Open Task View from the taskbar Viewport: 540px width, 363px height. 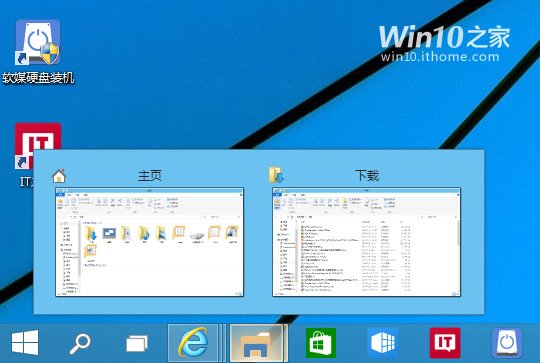[x=137, y=343]
